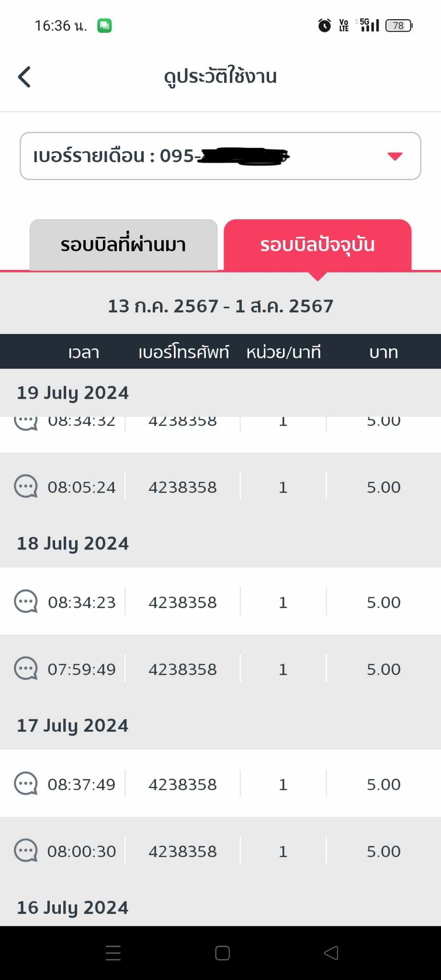Tap the back arrow in header
This screenshot has height=980, width=441.
tap(24, 77)
